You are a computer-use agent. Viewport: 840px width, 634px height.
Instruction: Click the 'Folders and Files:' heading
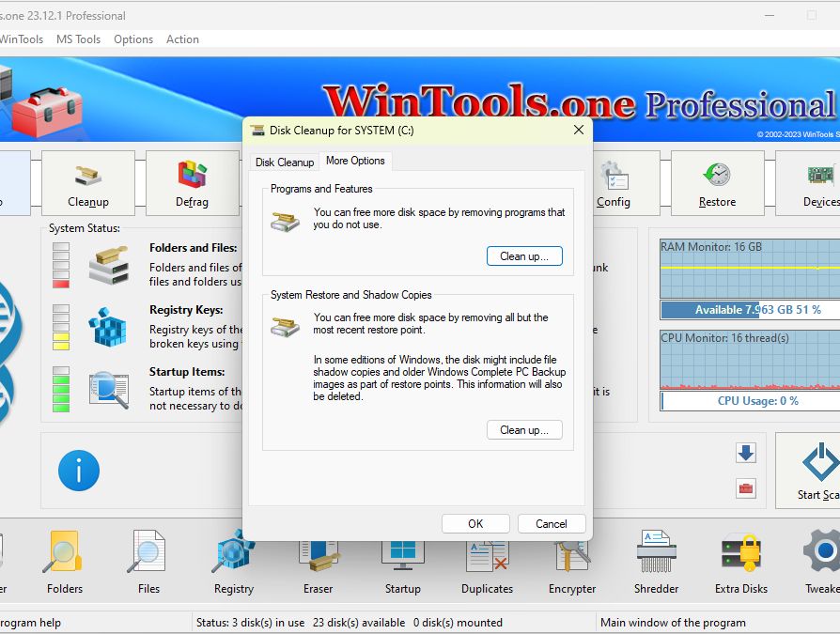(194, 248)
